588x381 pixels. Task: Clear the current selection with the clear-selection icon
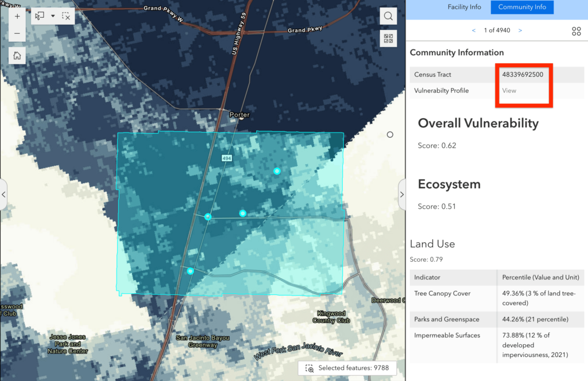point(66,15)
